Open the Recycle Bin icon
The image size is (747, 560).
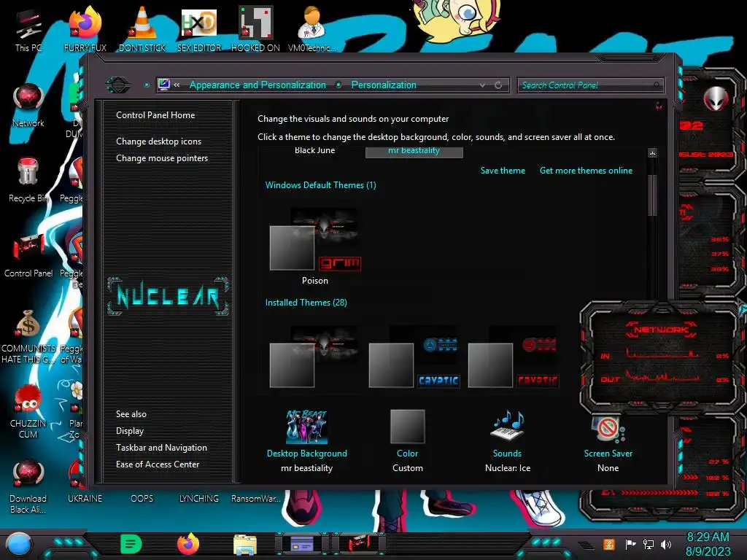(28, 180)
